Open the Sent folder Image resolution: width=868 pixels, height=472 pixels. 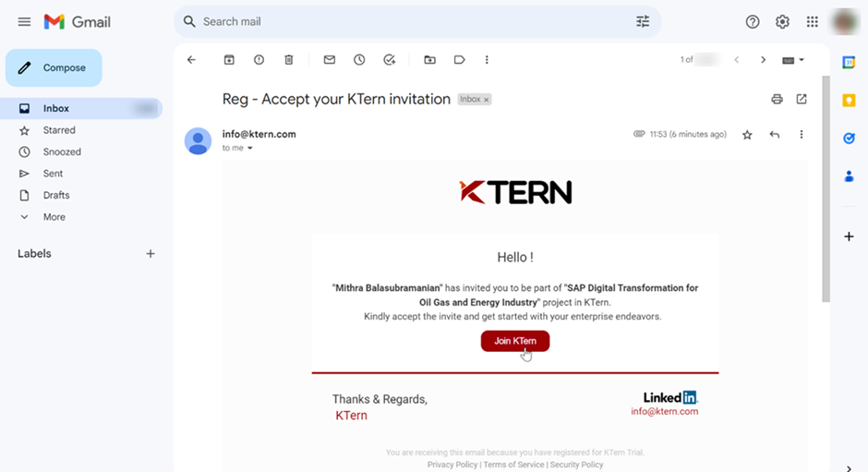[53, 174]
